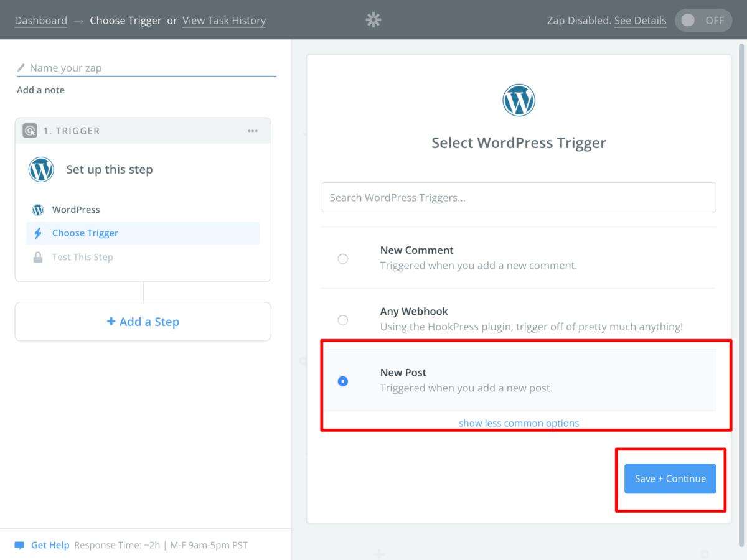
Task: Go to Dashboard link in header
Action: point(40,21)
